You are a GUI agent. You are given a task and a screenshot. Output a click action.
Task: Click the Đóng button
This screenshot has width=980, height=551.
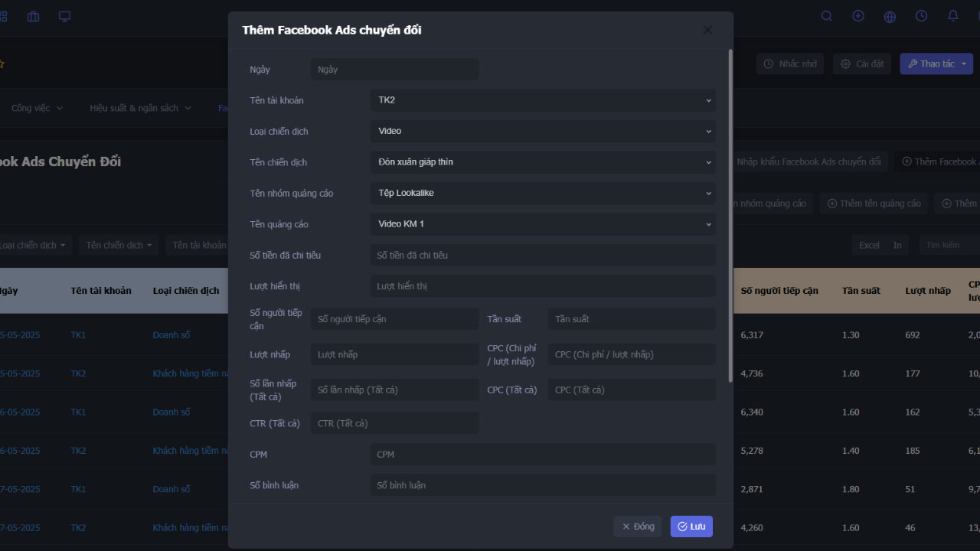tap(637, 527)
